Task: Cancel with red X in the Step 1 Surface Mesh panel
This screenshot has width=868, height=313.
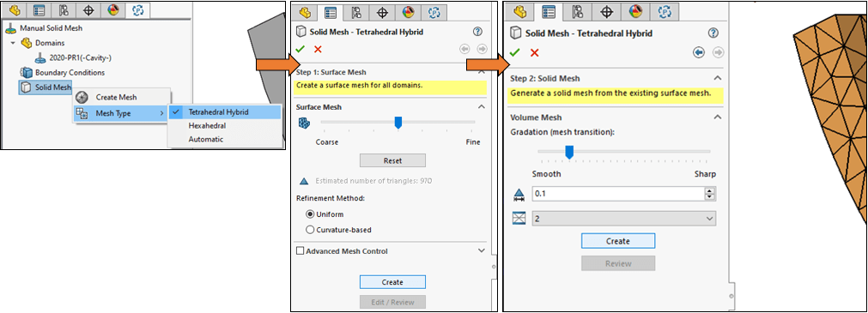Action: pyautogui.click(x=318, y=49)
